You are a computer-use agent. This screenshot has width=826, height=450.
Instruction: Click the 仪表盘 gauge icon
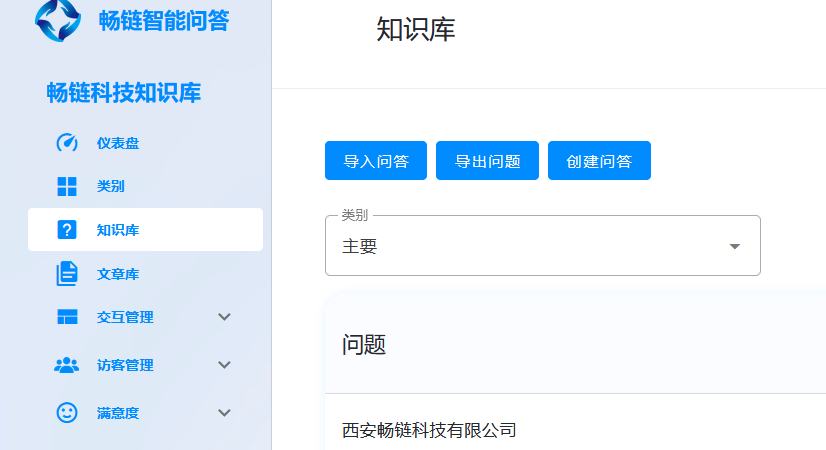[67, 143]
